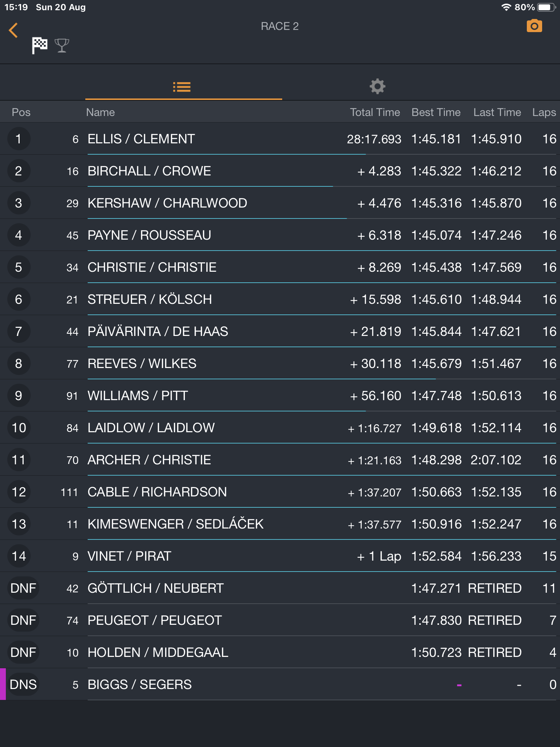Image resolution: width=560 pixels, height=747 pixels.
Task: Tap the Last Time column header
Action: (x=497, y=112)
